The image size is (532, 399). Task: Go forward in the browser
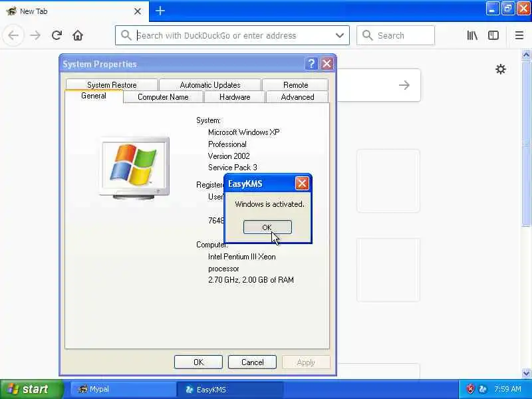click(x=35, y=35)
